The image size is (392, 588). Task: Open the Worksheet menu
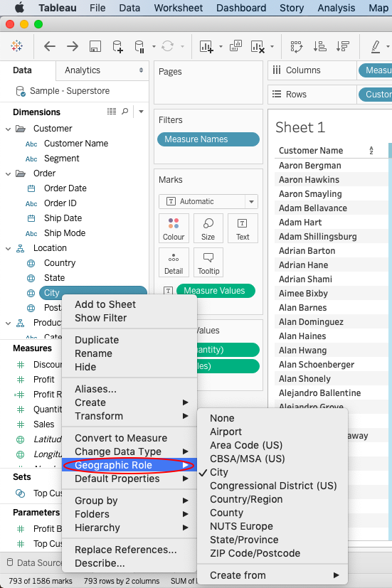pos(178,8)
